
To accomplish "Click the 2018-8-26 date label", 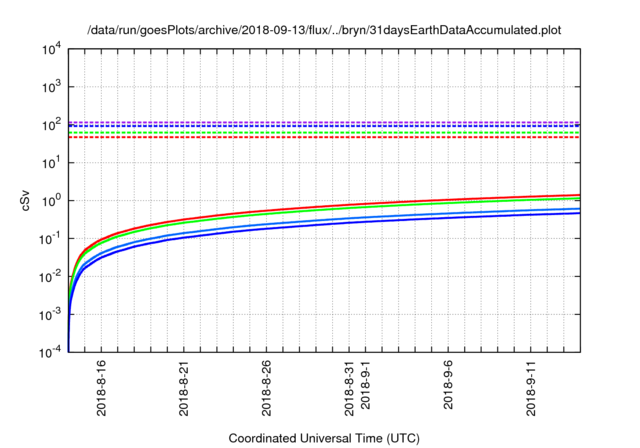I will (x=266, y=388).
